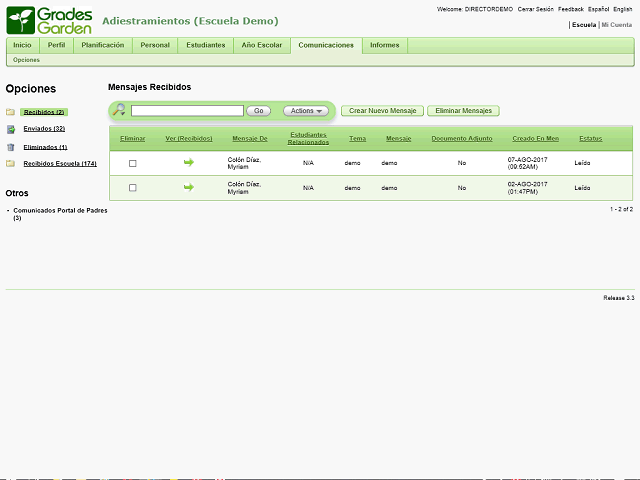Click the Cerrar Sesión link
The image size is (640, 480).
[535, 9]
